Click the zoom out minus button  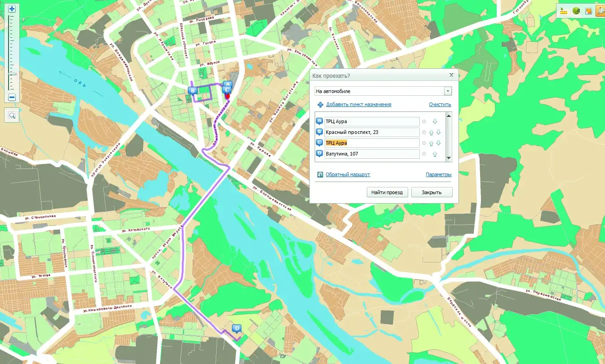click(x=12, y=98)
